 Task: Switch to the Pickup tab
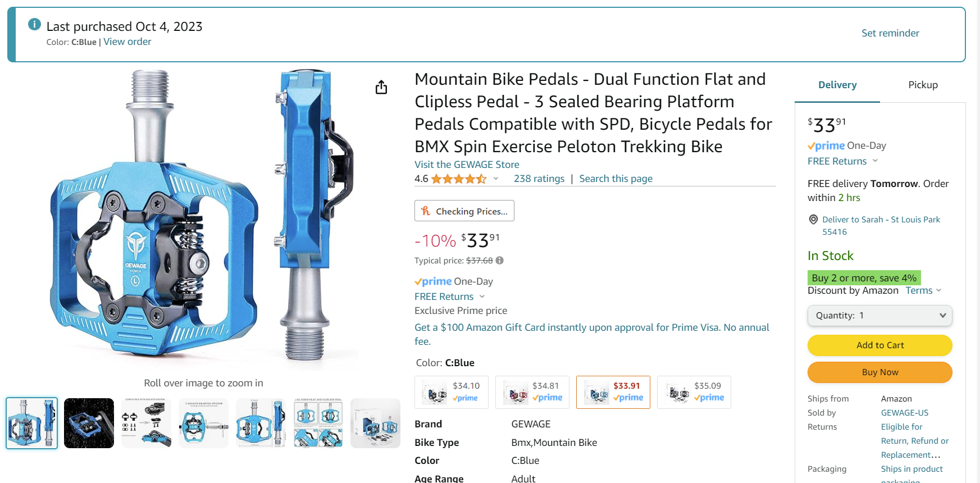click(923, 85)
